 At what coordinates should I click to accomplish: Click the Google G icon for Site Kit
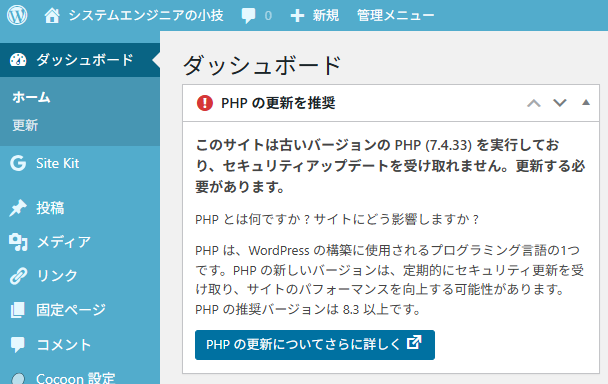click(18, 163)
